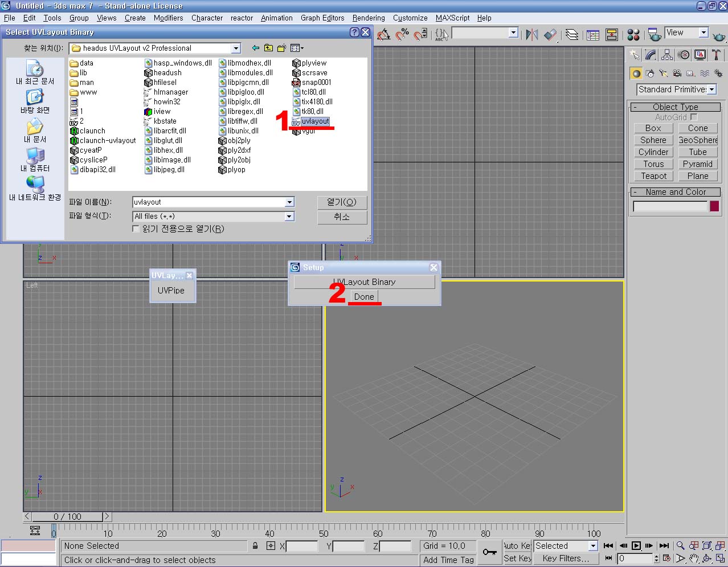The height and width of the screenshot is (567, 728).
Task: Open the Hierarchy panel
Action: (667, 55)
